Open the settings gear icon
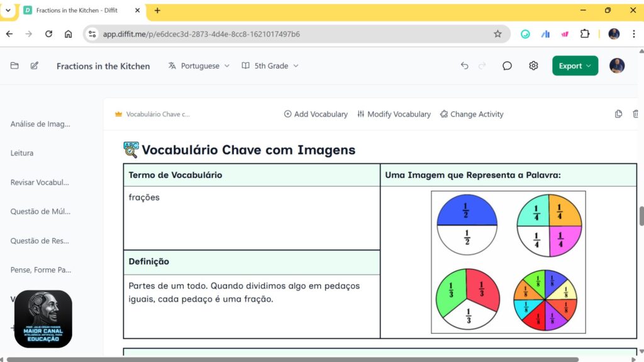644x362 pixels. coord(533,65)
